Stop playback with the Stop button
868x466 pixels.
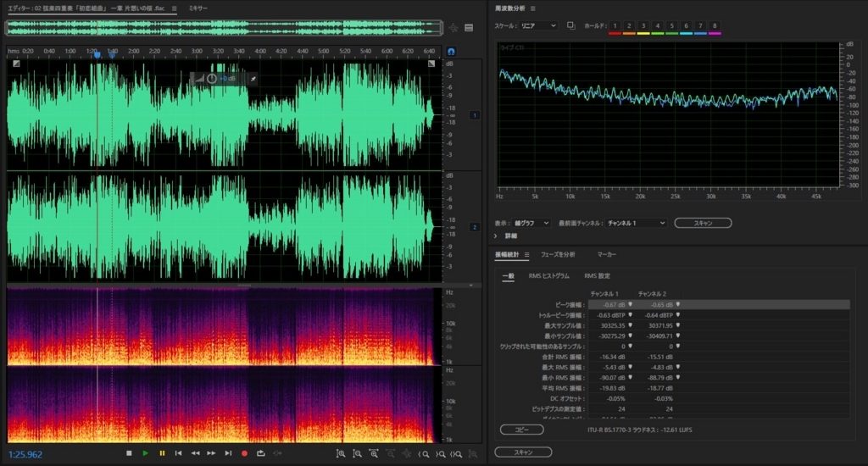click(x=129, y=453)
